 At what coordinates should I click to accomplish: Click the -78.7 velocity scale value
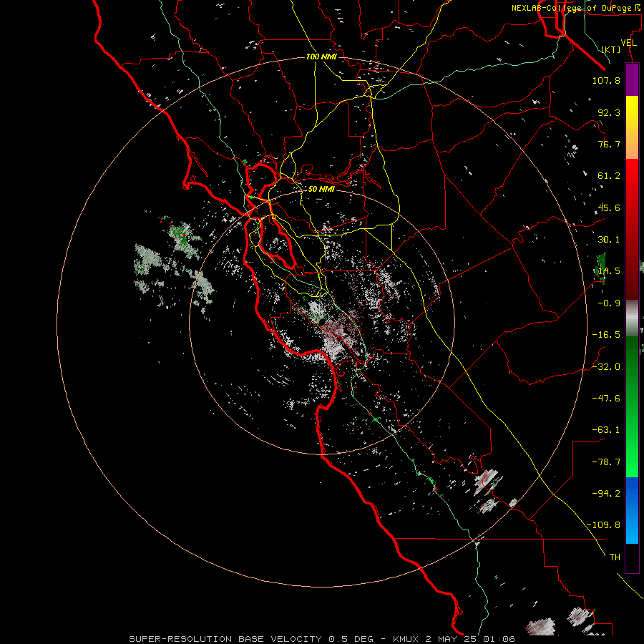606,462
